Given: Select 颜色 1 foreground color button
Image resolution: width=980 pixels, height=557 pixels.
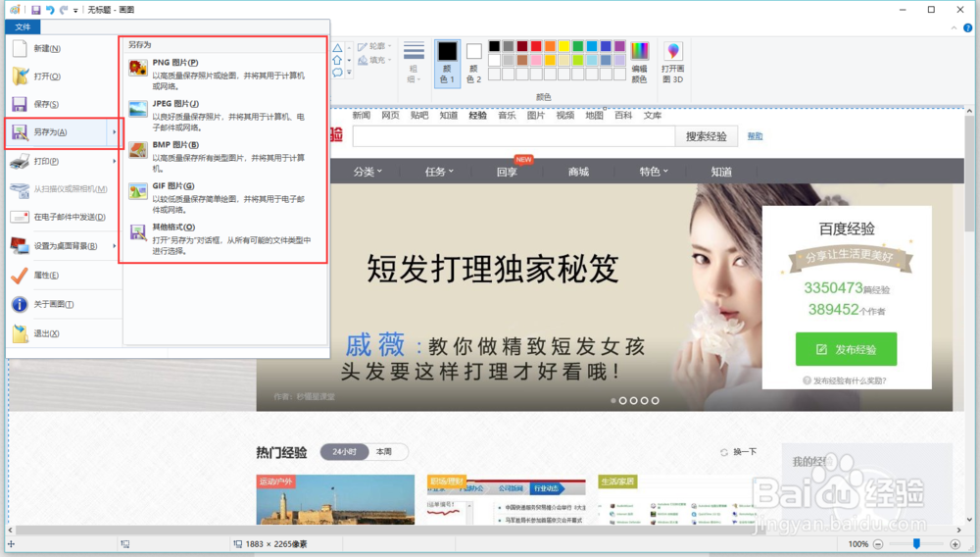Looking at the screenshot, I should tap(447, 63).
